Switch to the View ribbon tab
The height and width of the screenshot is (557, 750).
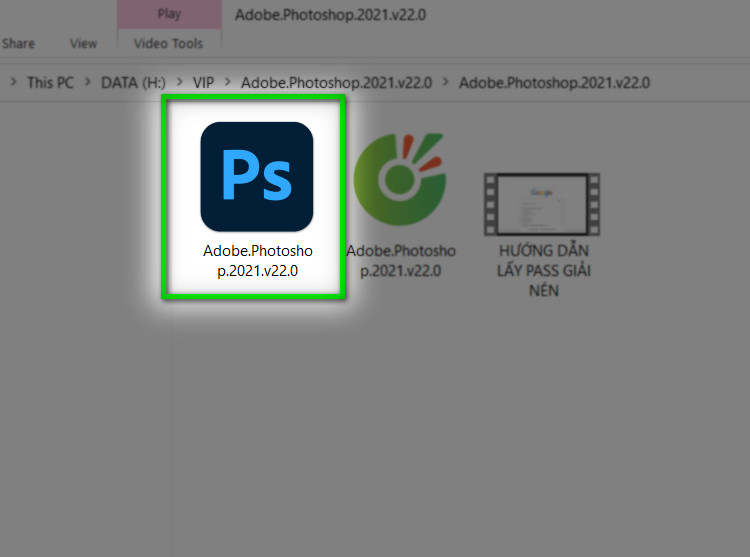(83, 43)
